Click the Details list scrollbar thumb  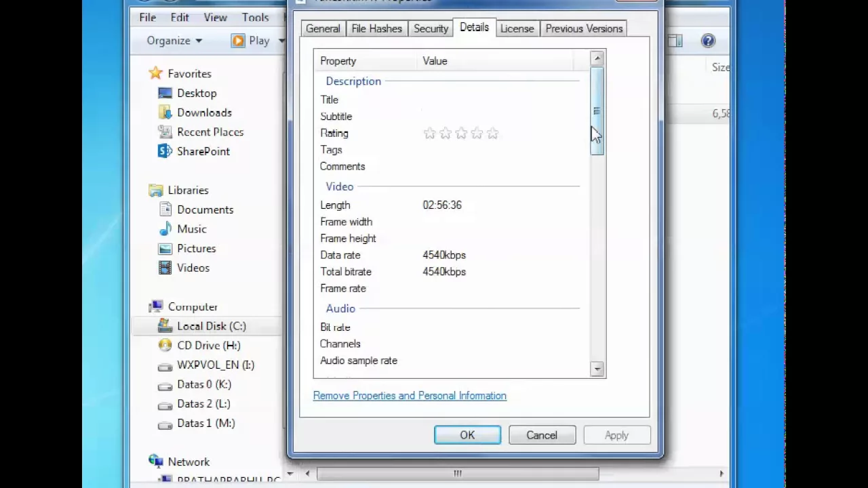tap(597, 111)
